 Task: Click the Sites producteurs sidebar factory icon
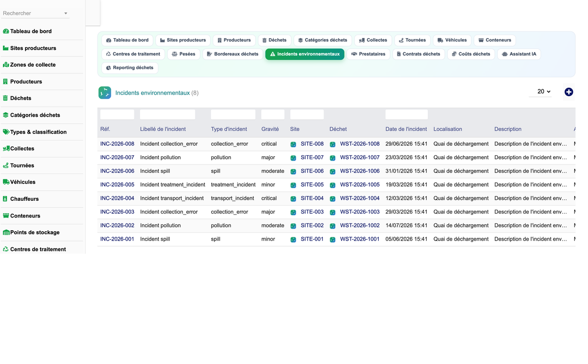pyautogui.click(x=6, y=48)
